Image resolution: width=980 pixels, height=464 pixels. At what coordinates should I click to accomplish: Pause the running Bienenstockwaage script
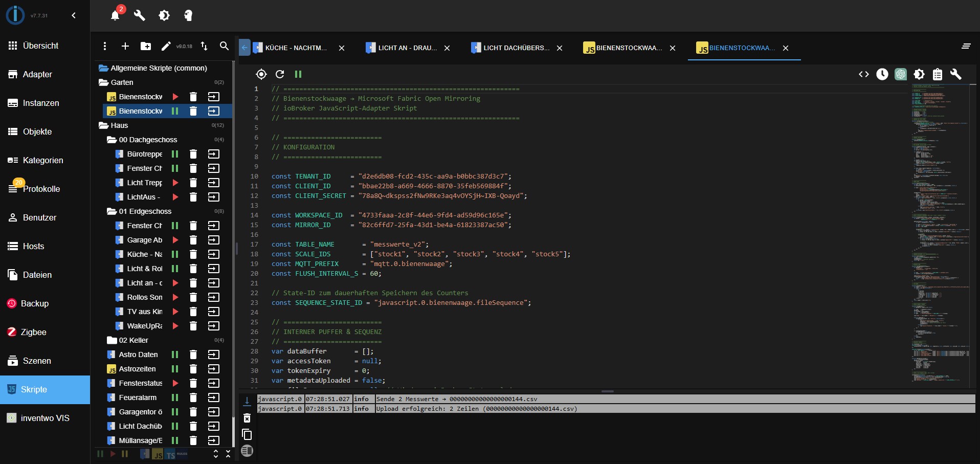175,111
